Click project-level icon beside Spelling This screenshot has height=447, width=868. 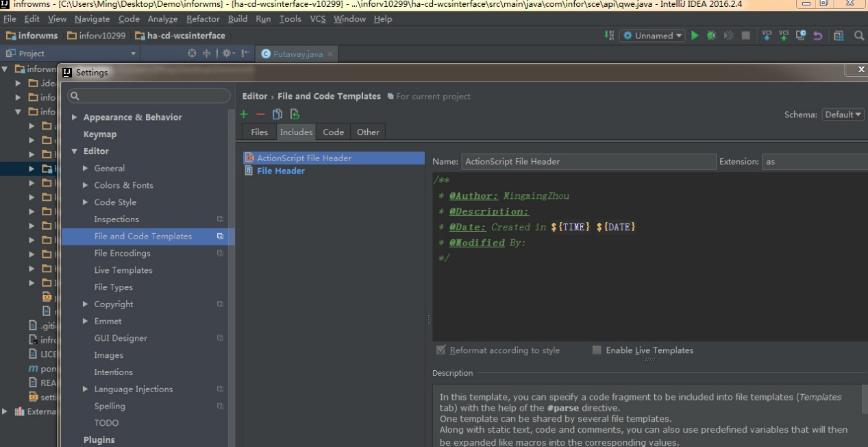[x=220, y=406]
